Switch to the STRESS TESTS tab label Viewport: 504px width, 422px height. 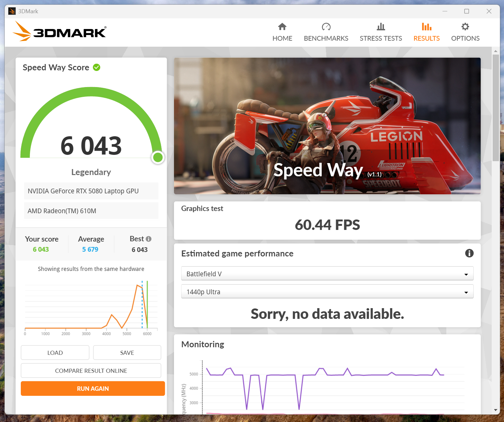pyautogui.click(x=381, y=38)
